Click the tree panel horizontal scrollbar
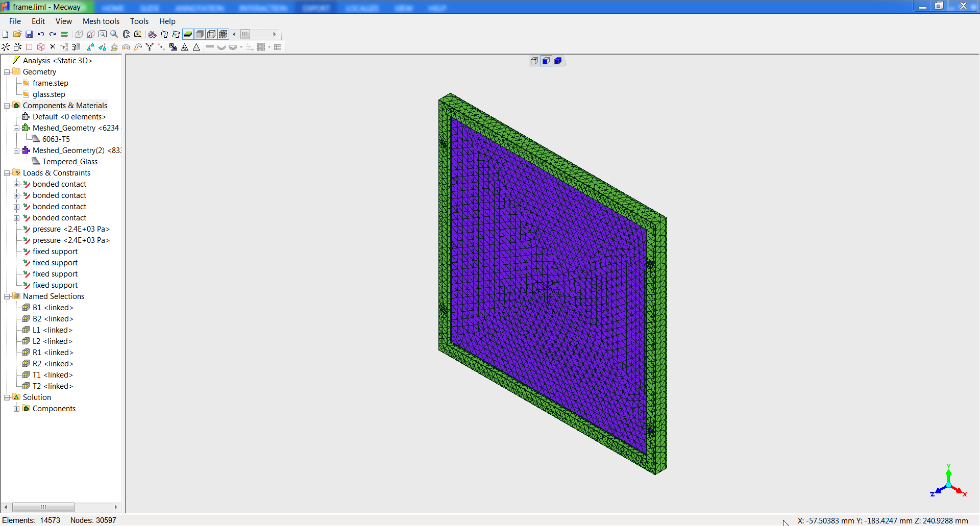This screenshot has width=980, height=526. pos(43,507)
